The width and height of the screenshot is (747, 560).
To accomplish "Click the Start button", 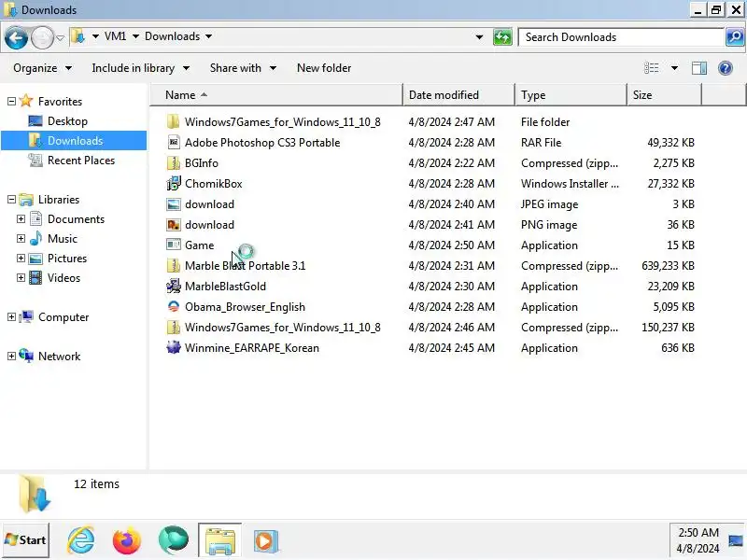I will point(26,540).
